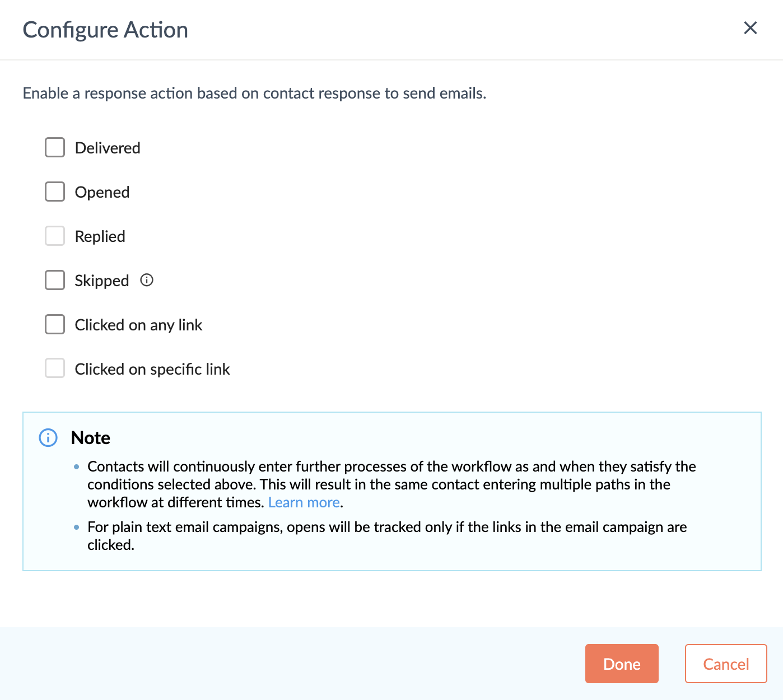
Task: Click the Cancel button
Action: pyautogui.click(x=725, y=664)
